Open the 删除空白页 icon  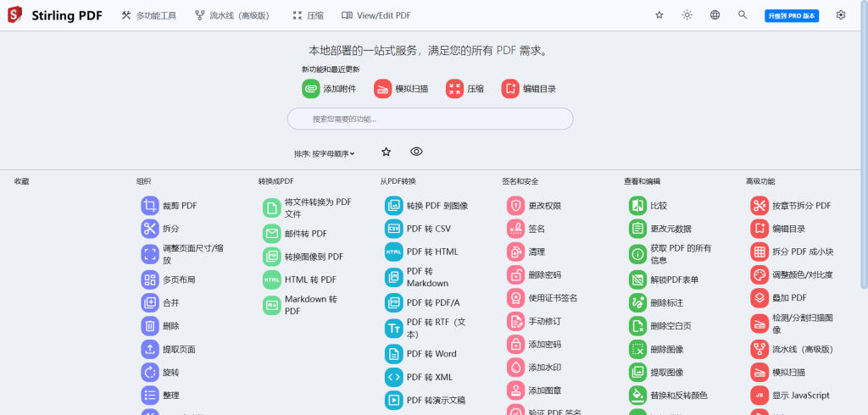(637, 326)
